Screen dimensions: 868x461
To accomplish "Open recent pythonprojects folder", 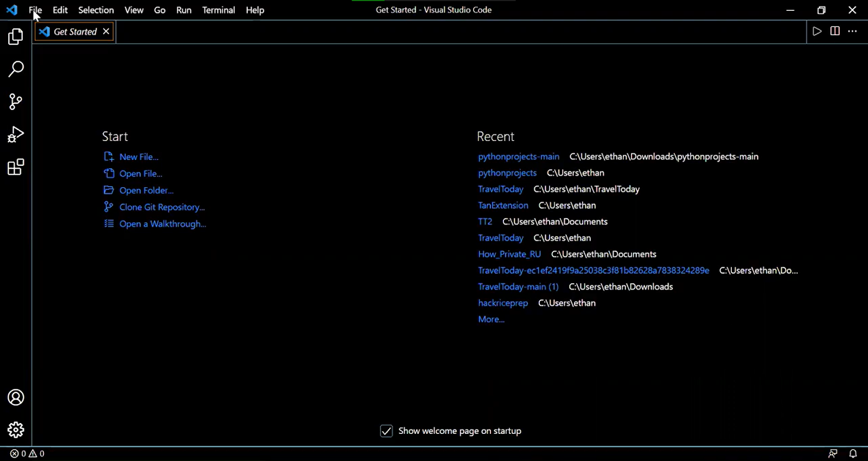I will pos(507,173).
